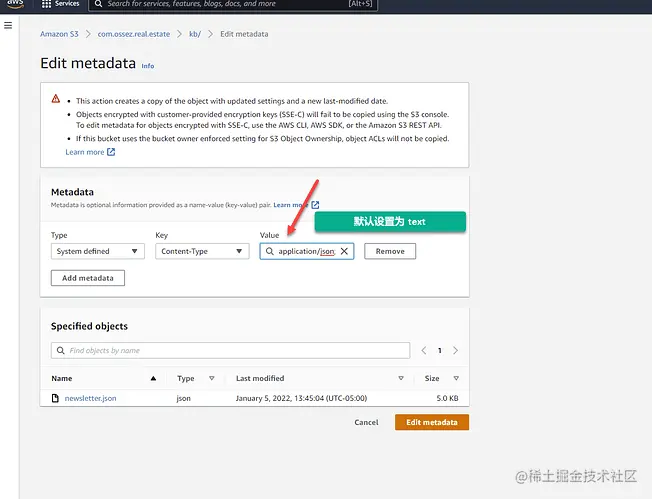
Task: Expand the Key dropdown Content-Type
Action: coord(202,251)
